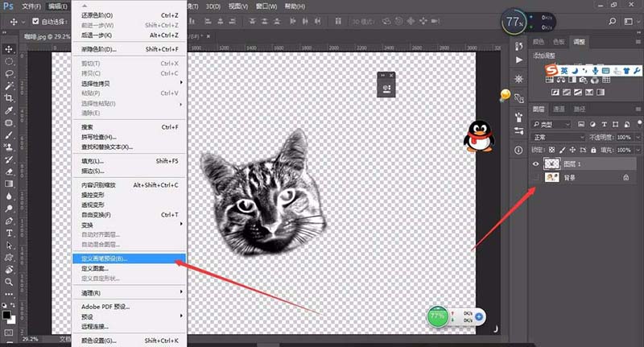Open the layer filter 类型 dropdown

tap(551, 125)
